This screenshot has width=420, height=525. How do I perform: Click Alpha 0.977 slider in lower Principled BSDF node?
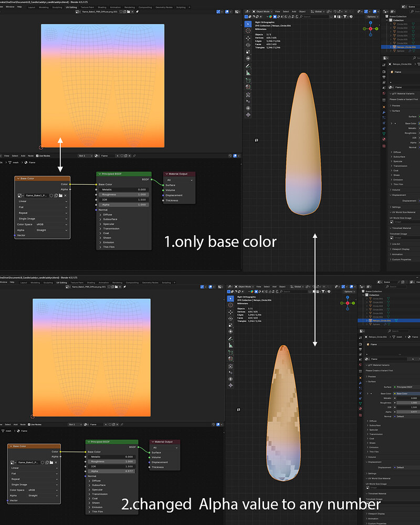click(111, 471)
